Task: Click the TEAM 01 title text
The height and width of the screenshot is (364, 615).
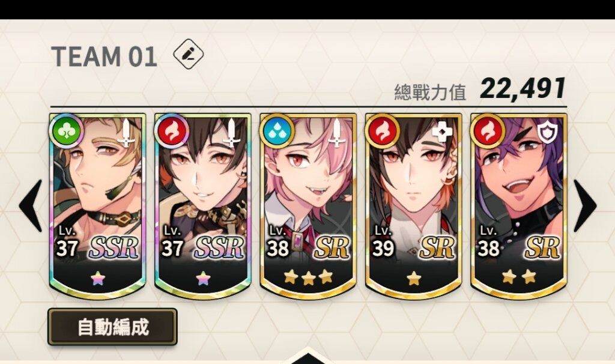Action: [105, 56]
